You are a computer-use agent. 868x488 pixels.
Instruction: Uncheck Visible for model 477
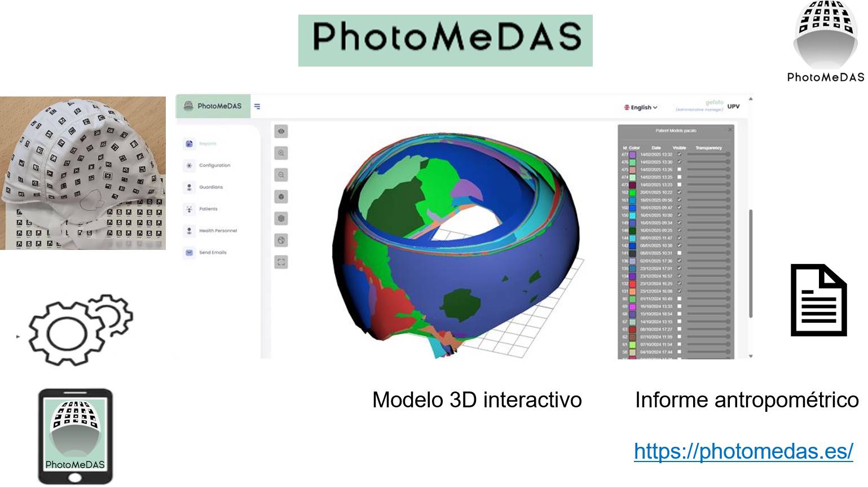[680, 154]
